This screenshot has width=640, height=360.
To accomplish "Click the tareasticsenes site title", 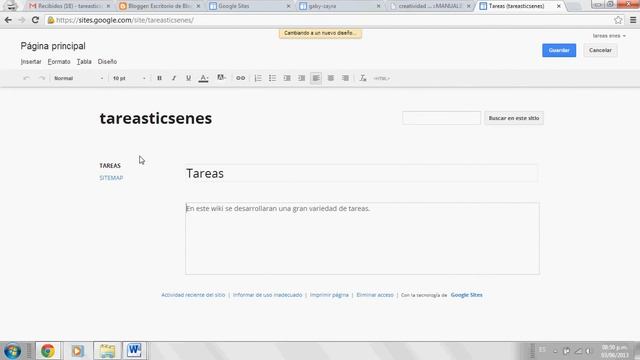I will tap(156, 118).
